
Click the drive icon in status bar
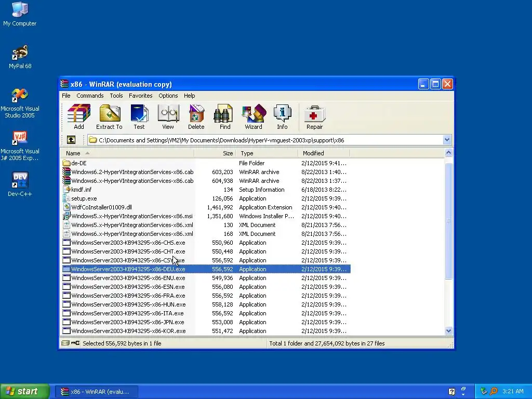coord(65,343)
